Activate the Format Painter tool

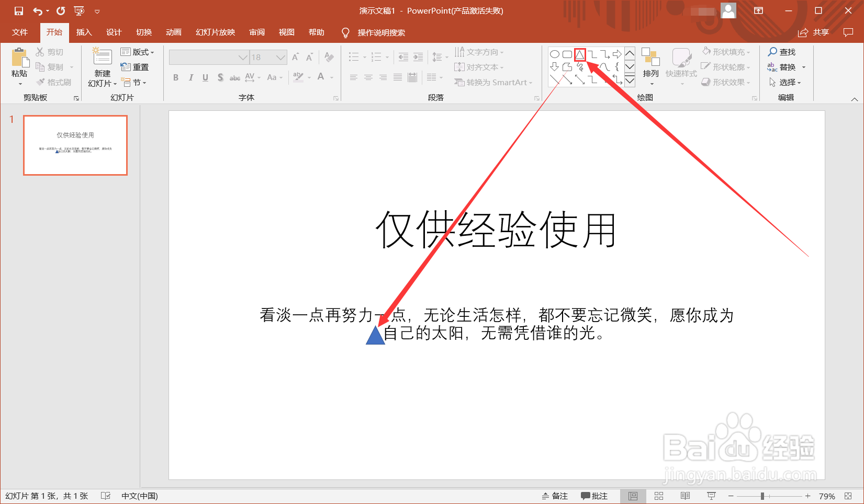(54, 81)
